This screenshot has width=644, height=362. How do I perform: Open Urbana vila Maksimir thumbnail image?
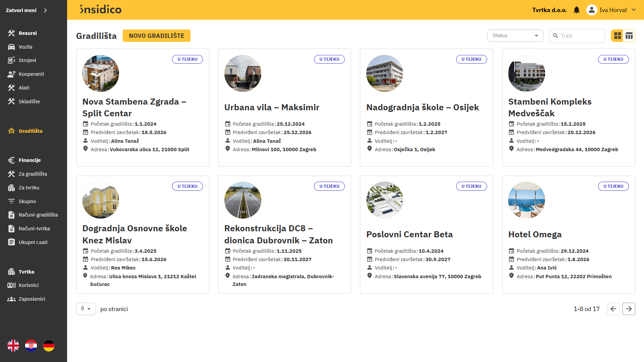click(x=243, y=73)
